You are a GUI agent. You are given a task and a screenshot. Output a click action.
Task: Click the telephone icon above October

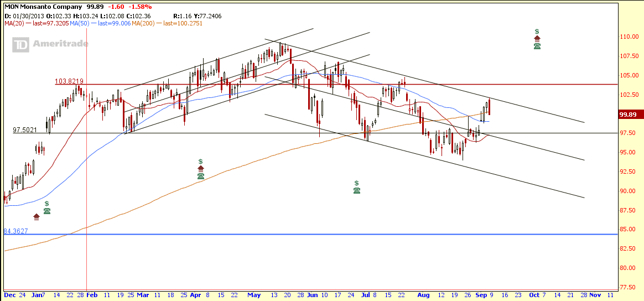tap(537, 46)
